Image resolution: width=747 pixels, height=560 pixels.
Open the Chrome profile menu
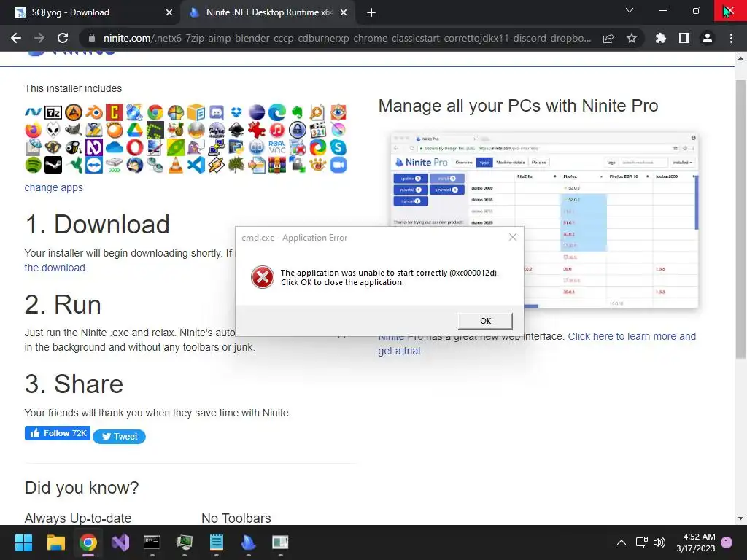coord(708,38)
